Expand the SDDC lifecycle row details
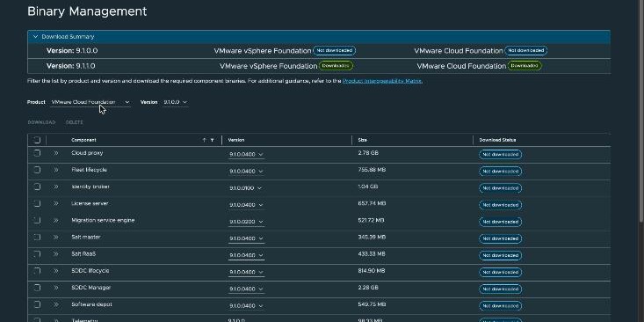Image resolution: width=644 pixels, height=322 pixels. pyautogui.click(x=56, y=271)
